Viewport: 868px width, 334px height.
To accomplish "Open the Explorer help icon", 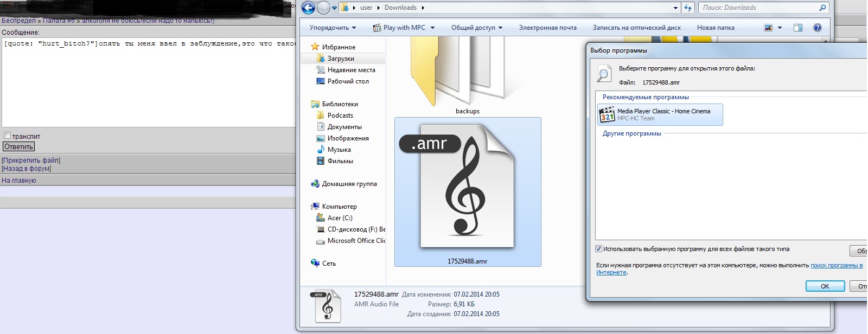I will (x=817, y=28).
